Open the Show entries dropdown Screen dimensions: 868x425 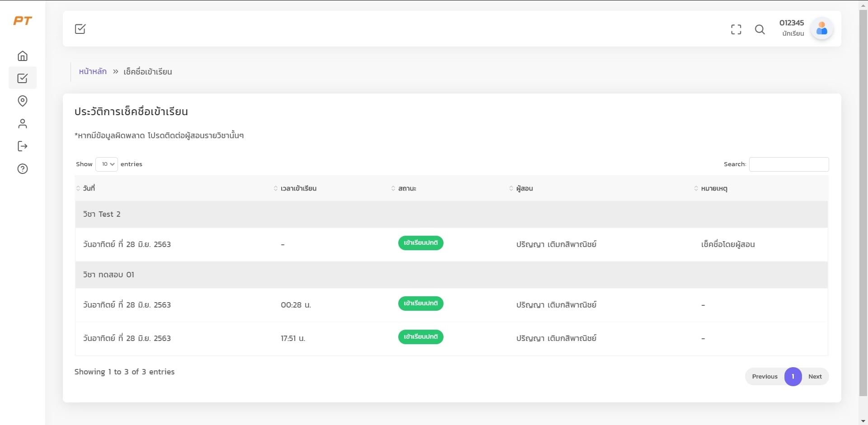(x=107, y=164)
